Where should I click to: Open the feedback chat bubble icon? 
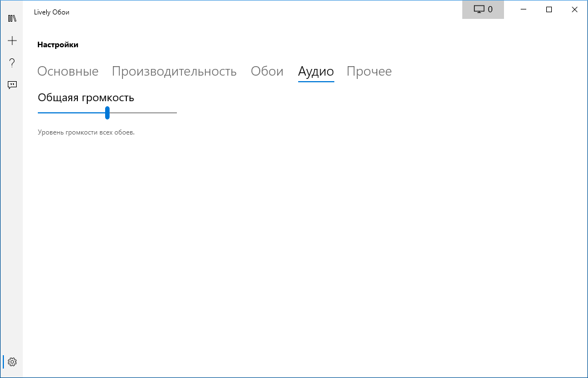point(12,85)
